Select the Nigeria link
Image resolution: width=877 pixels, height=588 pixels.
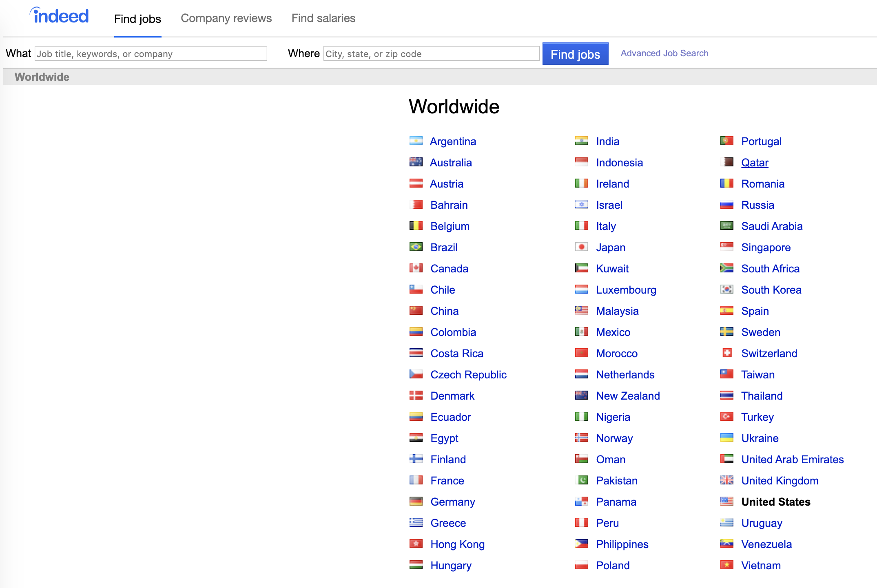(613, 417)
